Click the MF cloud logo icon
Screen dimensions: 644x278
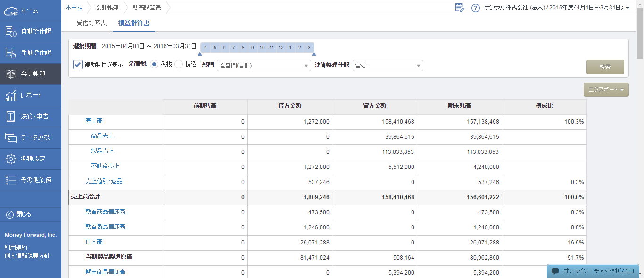click(x=11, y=10)
